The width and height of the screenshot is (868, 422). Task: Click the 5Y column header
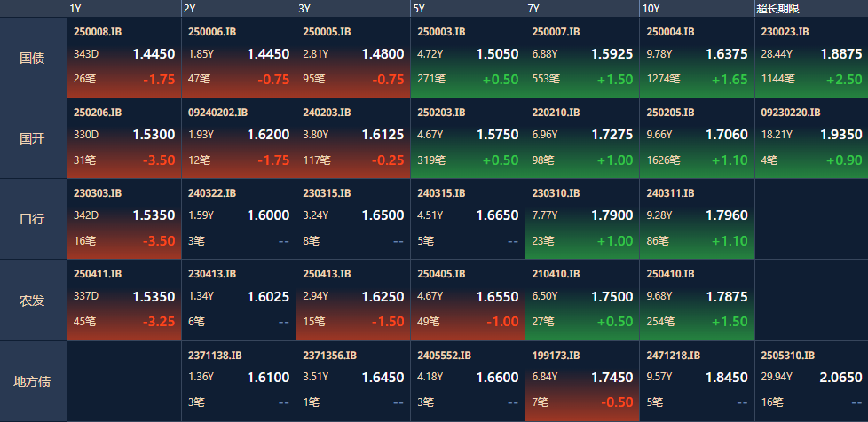468,9
